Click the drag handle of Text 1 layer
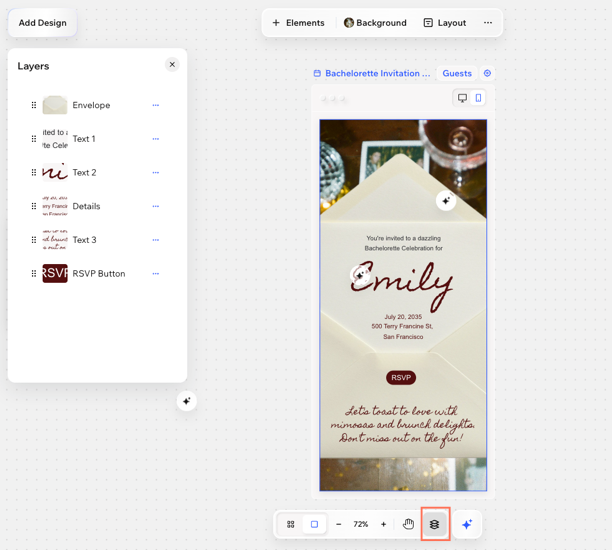This screenshot has width=612, height=550. pos(34,139)
